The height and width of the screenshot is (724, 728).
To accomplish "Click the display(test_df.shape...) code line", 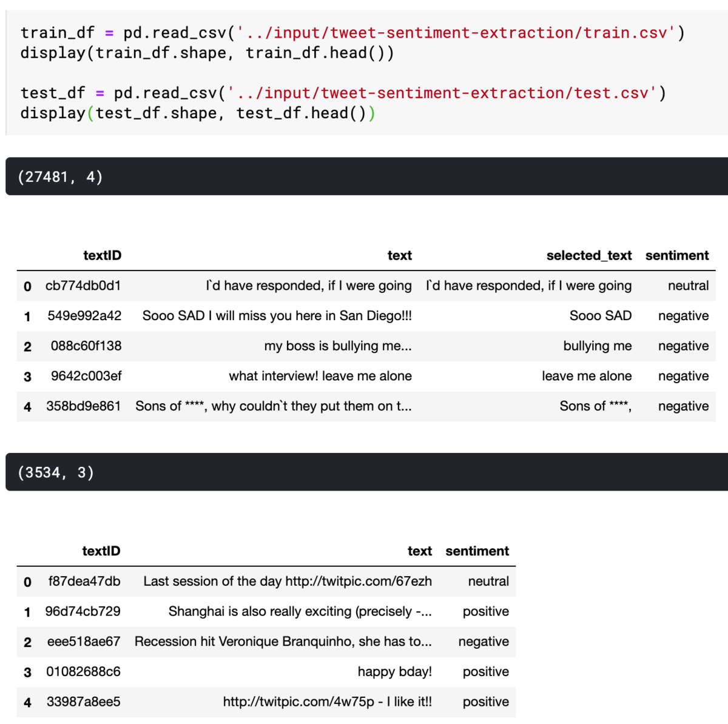I will [x=198, y=113].
